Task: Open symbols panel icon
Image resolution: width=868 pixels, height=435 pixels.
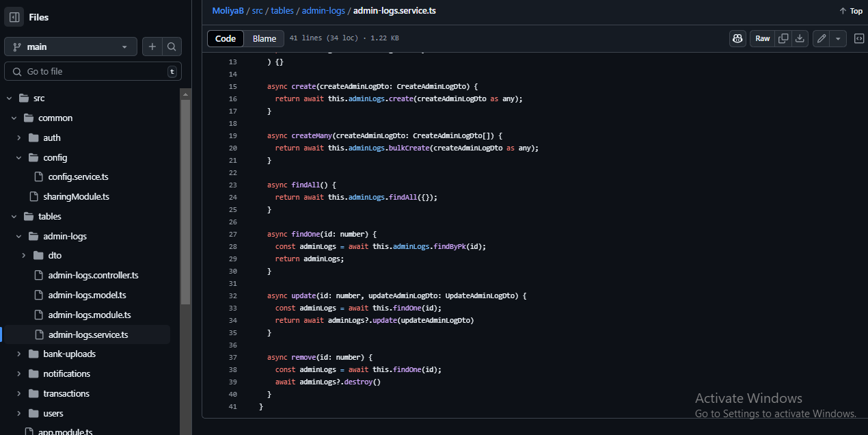Action: point(859,38)
